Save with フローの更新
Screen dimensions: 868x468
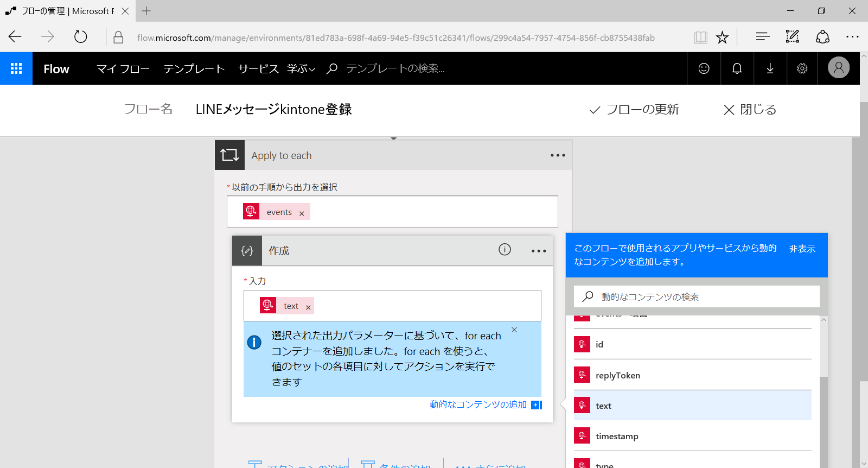click(x=634, y=110)
